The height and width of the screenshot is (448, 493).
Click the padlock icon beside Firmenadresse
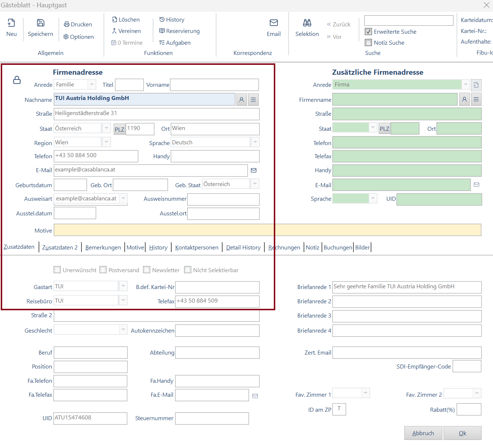coord(17,80)
